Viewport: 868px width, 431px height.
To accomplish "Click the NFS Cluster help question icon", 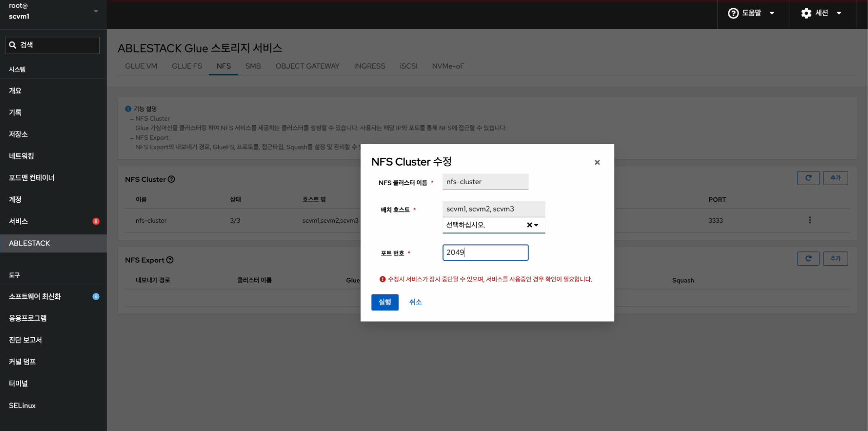I will [171, 180].
